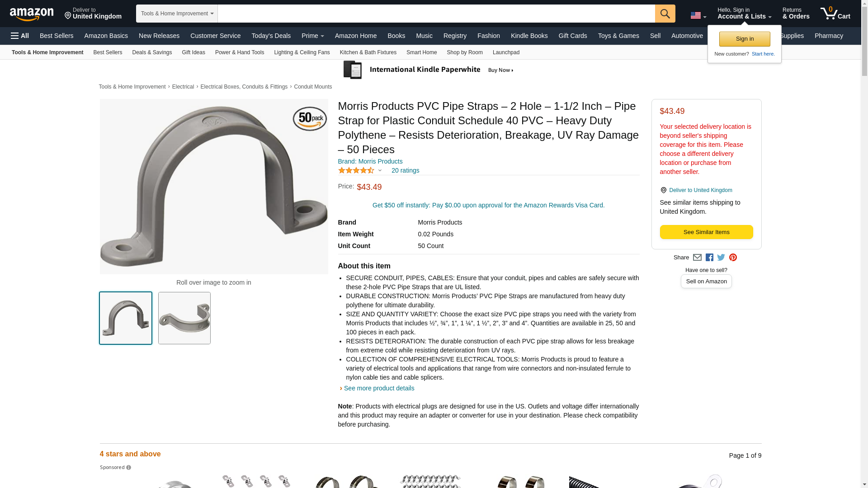Open the Prime dropdown menu
Image resolution: width=868 pixels, height=488 pixels.
312,36
